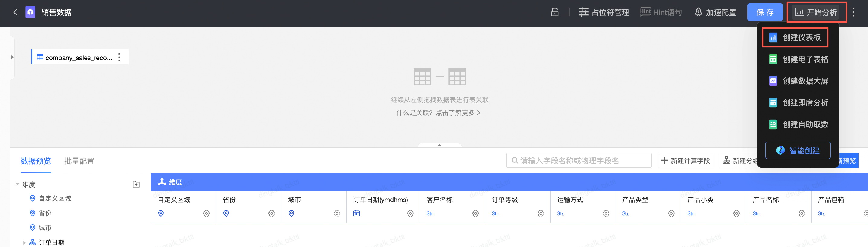
Task: Open settings gear for 订单日期(ymdhms) column
Action: (x=410, y=214)
